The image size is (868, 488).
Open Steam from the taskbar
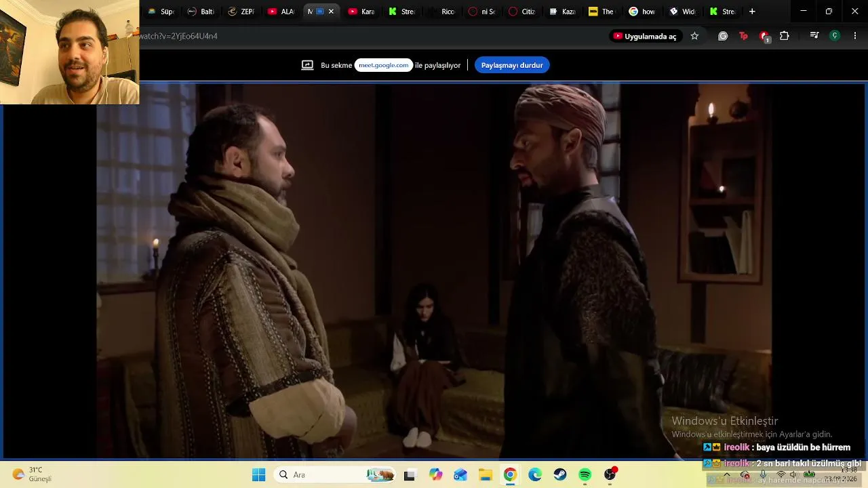(559, 475)
